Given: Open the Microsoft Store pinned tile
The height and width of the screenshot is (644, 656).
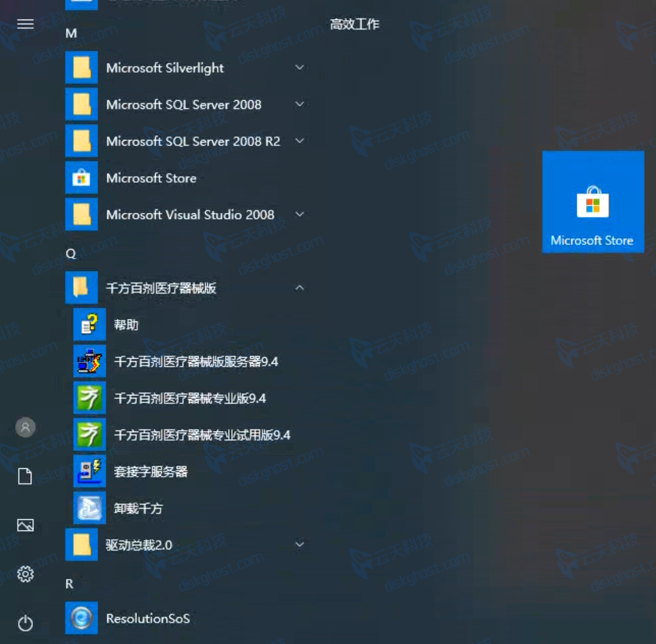Looking at the screenshot, I should (593, 202).
